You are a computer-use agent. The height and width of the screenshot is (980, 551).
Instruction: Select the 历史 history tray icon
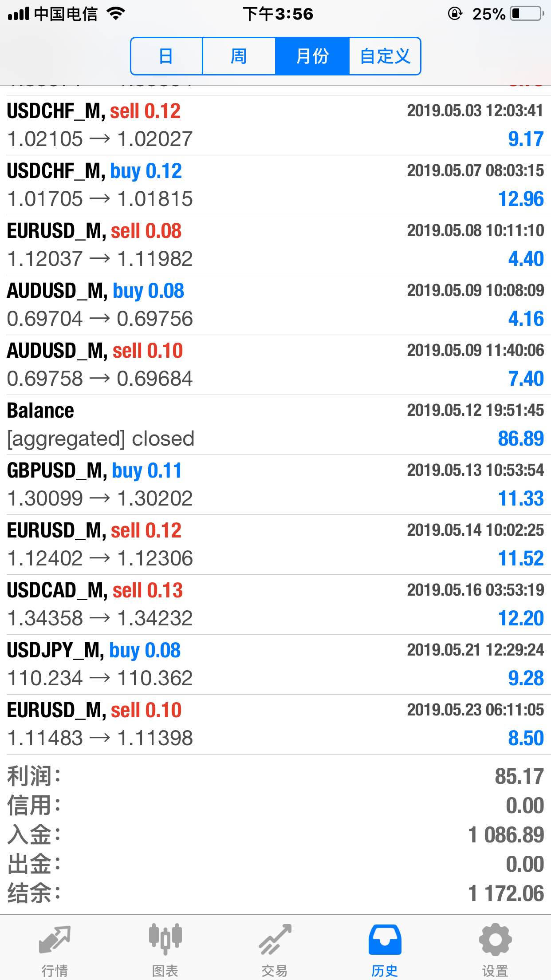coord(385,940)
